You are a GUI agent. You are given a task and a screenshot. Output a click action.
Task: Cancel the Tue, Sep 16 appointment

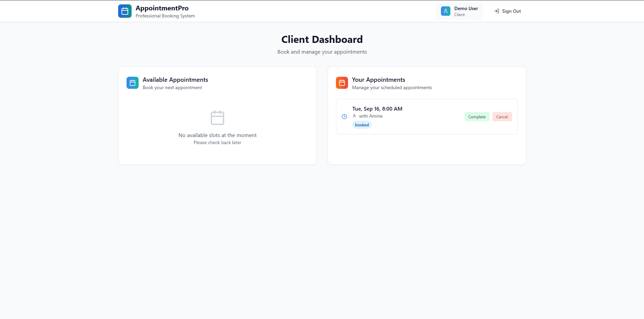[x=502, y=117]
